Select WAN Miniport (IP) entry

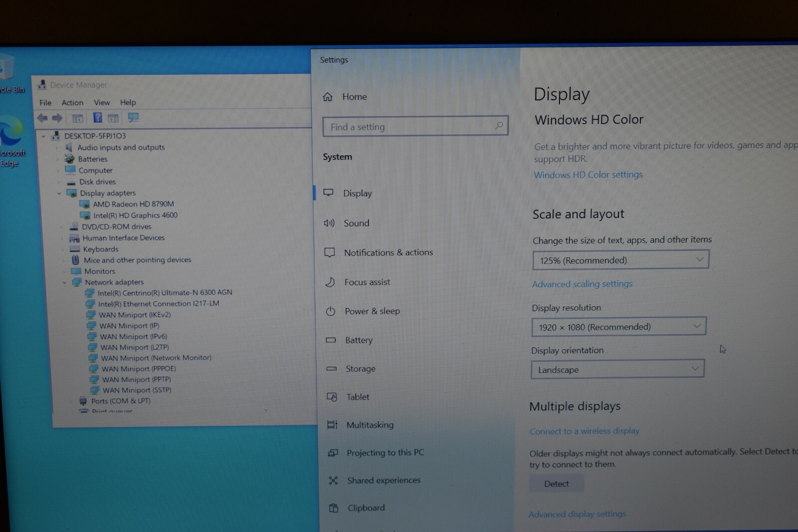(x=129, y=326)
